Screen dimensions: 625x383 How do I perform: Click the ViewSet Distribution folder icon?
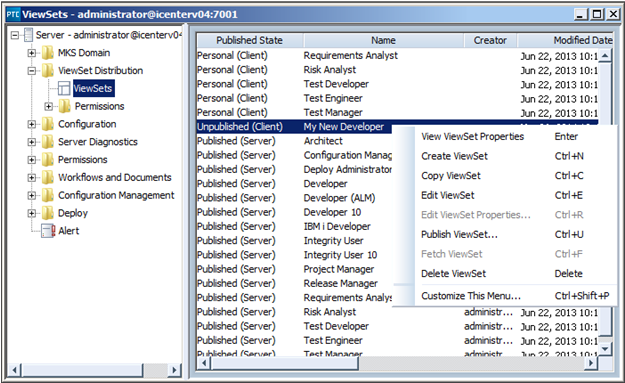click(x=48, y=71)
